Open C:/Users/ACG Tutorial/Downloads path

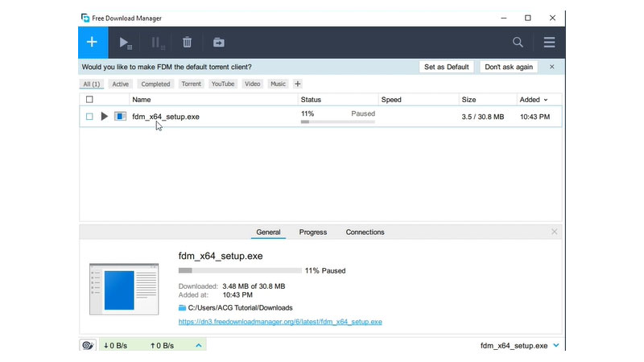coord(240,308)
